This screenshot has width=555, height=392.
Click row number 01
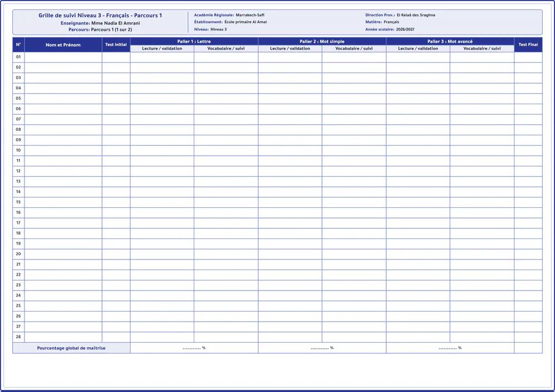(18, 57)
